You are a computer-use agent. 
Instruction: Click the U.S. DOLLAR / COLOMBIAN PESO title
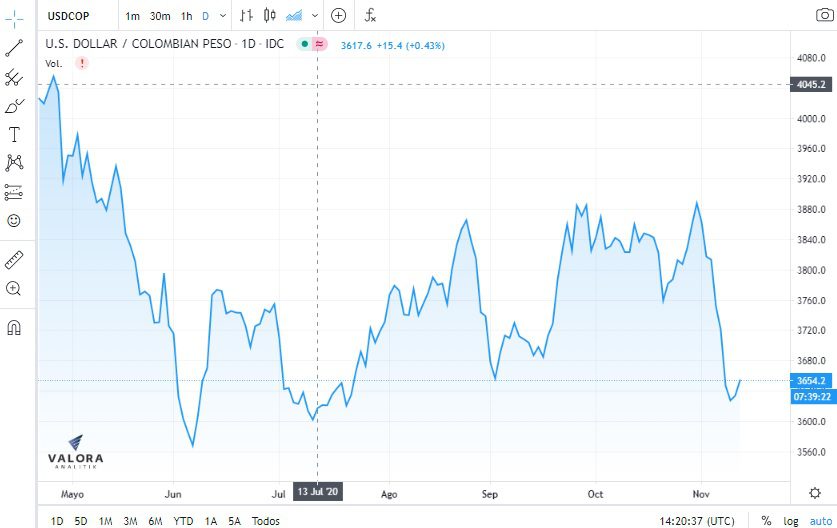(138, 44)
